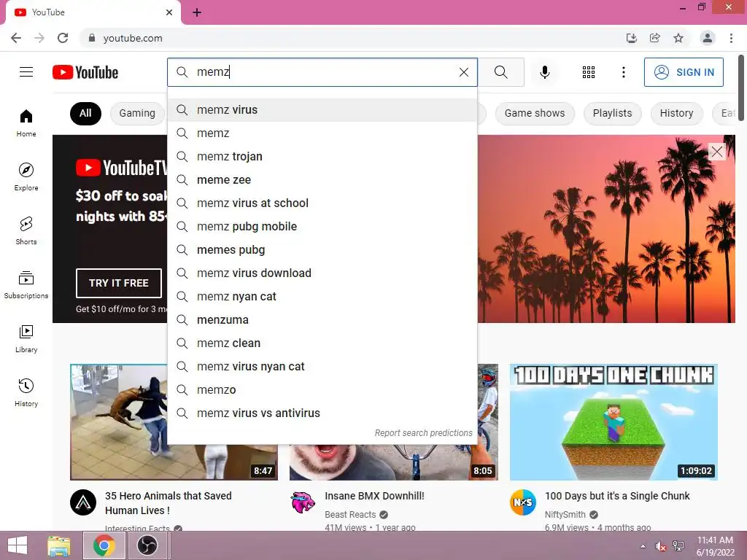The height and width of the screenshot is (560, 747).
Task: Click the muted volume tray icon
Action: tap(660, 546)
